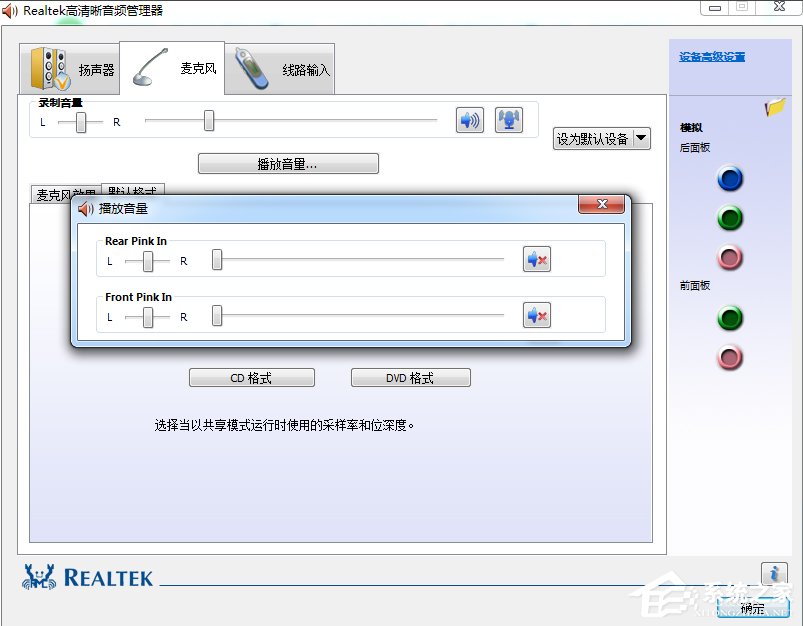Viewport: 803px width, 626px height.
Task: Click the CD格式 button
Action: tap(251, 377)
